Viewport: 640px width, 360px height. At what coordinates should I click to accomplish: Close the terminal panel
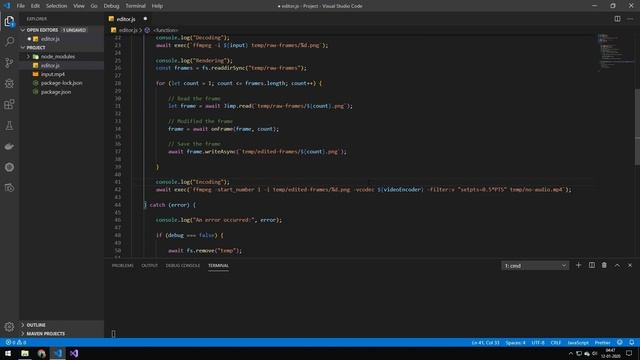click(x=630, y=265)
